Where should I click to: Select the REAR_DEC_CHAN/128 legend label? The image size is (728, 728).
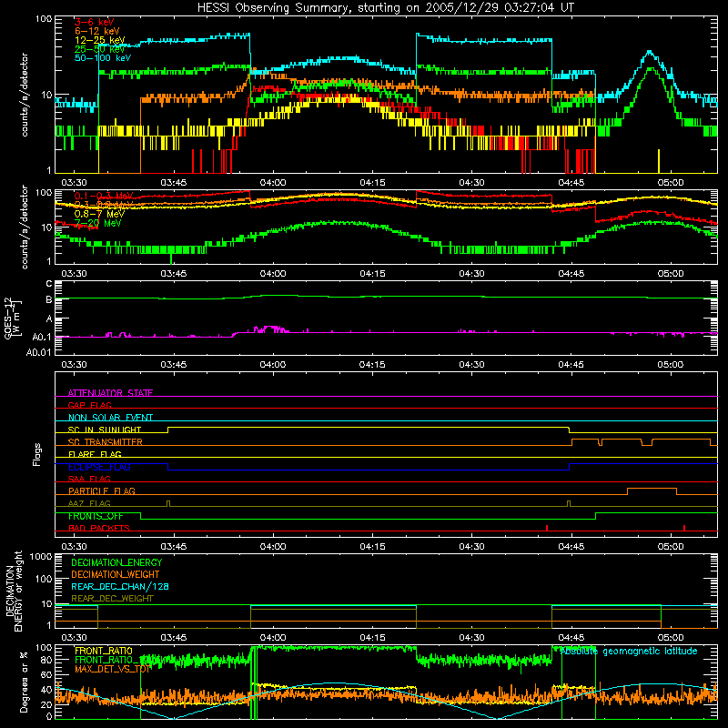120,586
